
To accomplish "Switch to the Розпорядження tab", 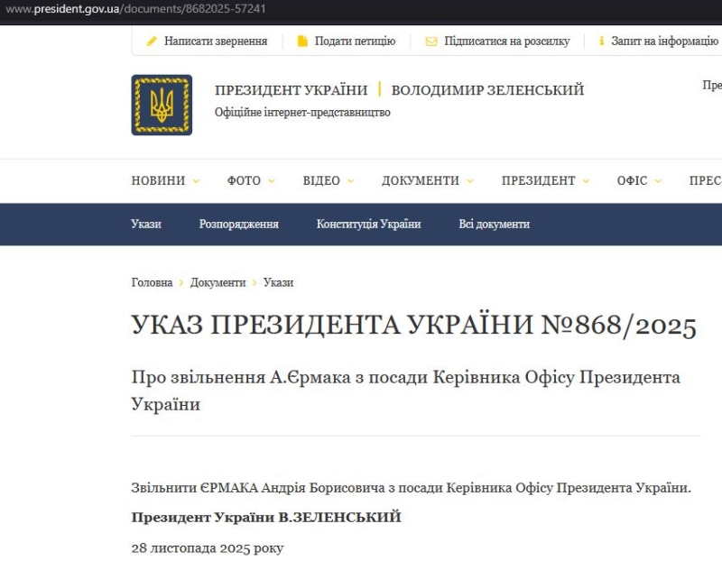I will click(238, 224).
